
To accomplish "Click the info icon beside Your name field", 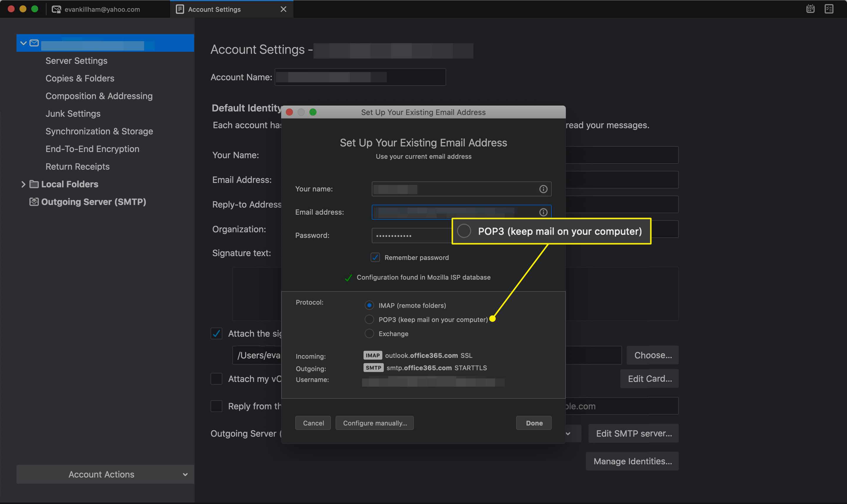I will click(x=543, y=189).
